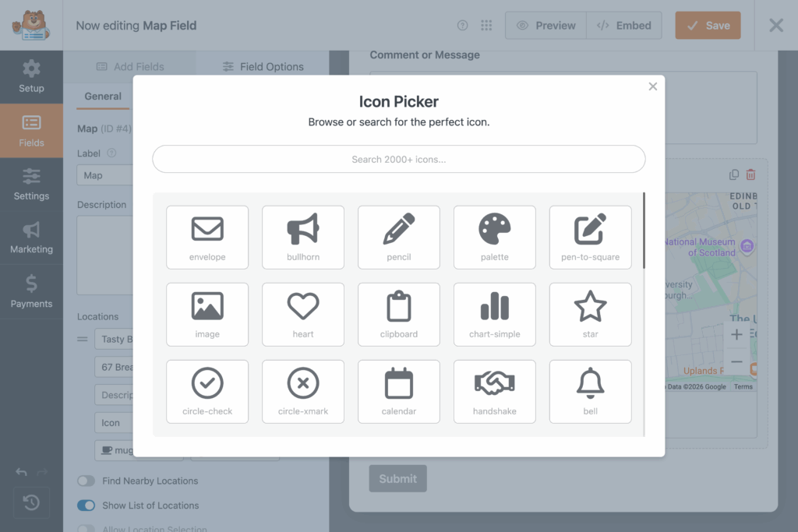Choose the clipboard icon
The width and height of the screenshot is (798, 532).
tap(399, 314)
